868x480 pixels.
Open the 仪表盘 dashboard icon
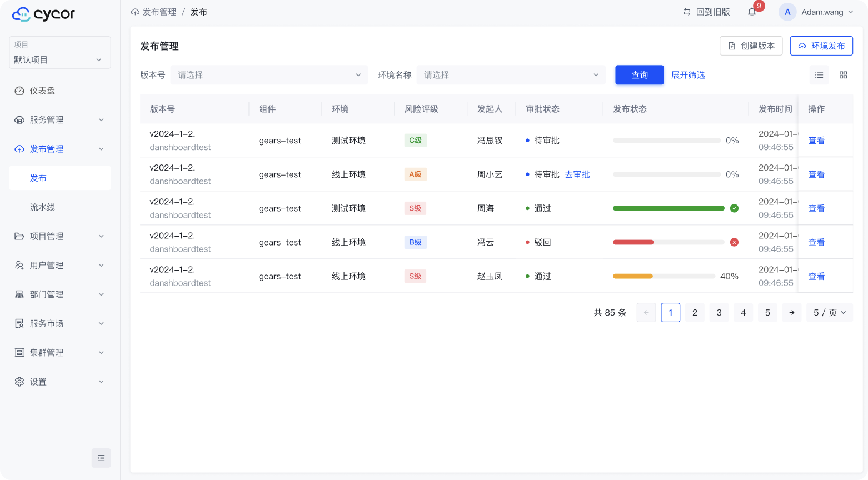pos(19,91)
